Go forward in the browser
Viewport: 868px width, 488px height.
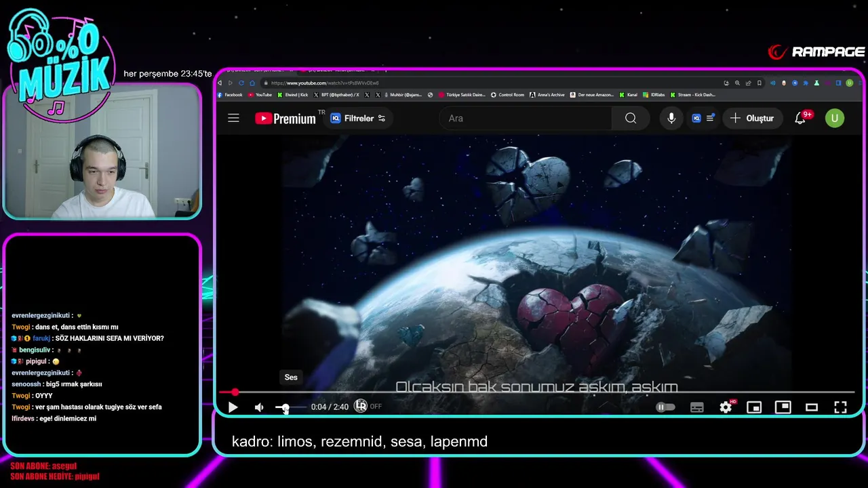230,83
